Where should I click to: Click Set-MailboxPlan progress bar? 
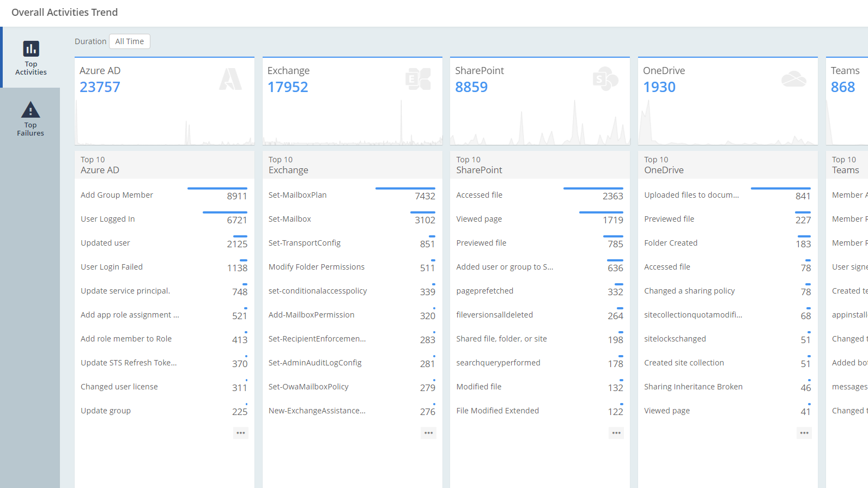pos(405,188)
